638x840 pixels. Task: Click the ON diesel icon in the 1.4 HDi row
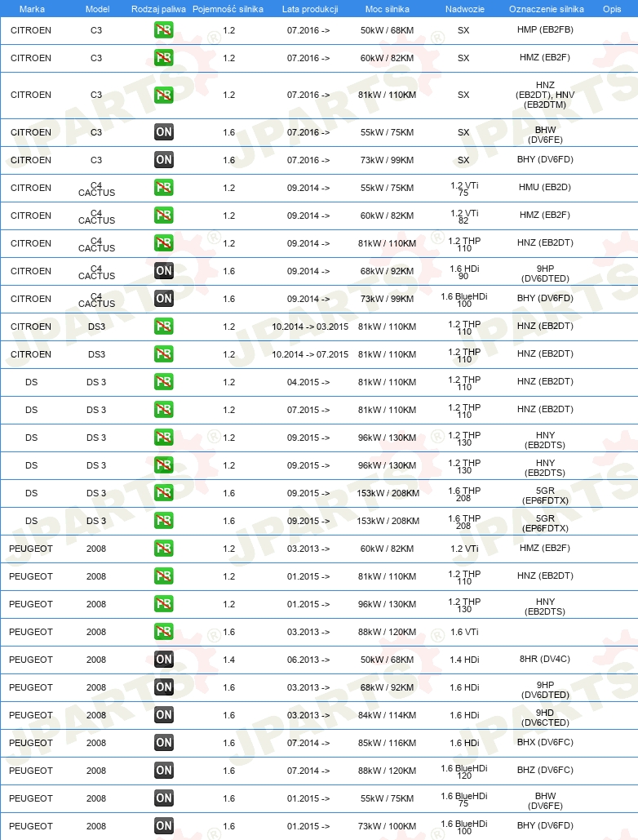click(x=164, y=660)
